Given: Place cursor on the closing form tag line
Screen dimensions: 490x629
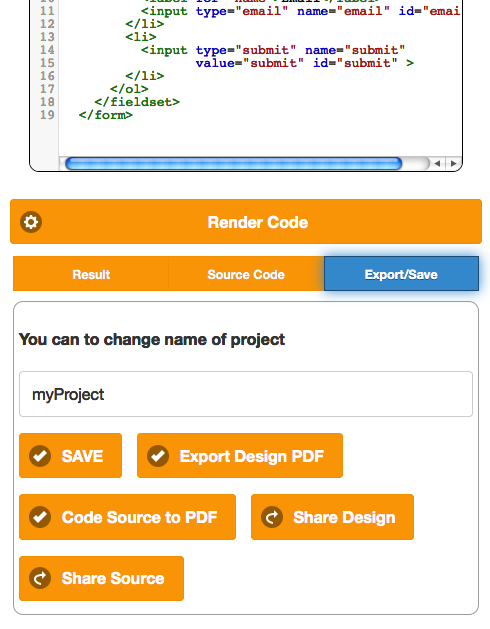Looking at the screenshot, I should click(106, 115).
